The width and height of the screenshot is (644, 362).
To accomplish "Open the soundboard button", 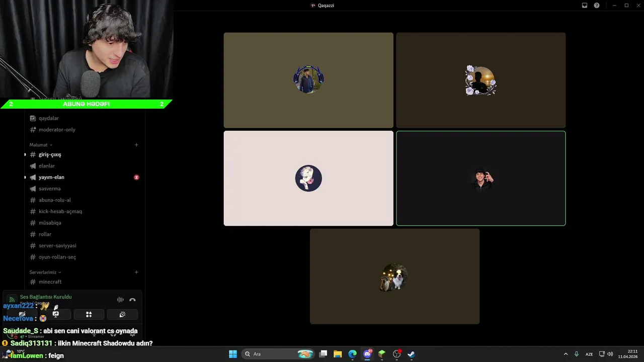I will [122, 314].
